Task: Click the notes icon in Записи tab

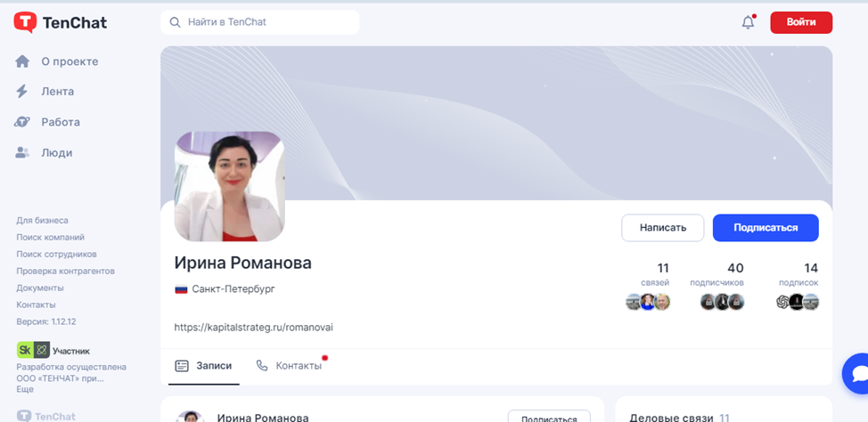Action: [182, 366]
